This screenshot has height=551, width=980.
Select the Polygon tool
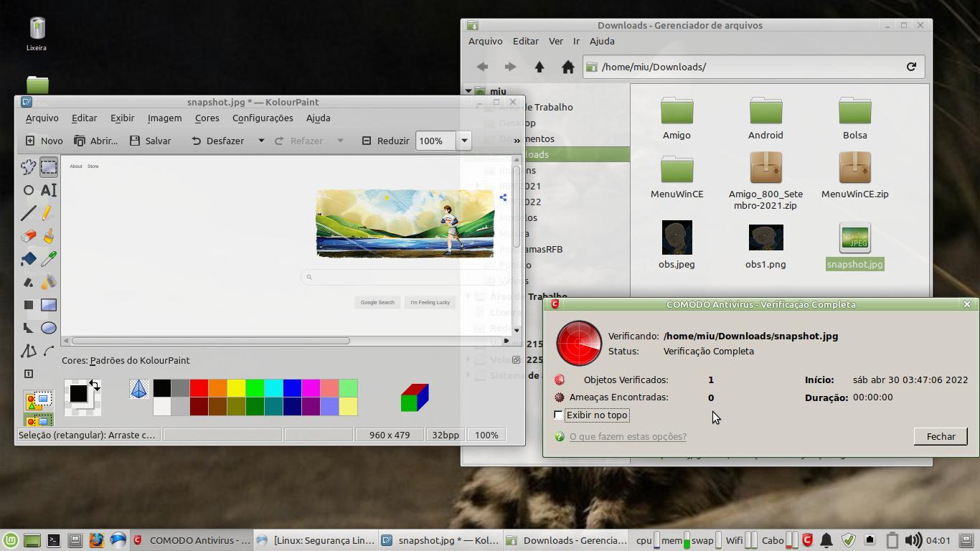28,328
